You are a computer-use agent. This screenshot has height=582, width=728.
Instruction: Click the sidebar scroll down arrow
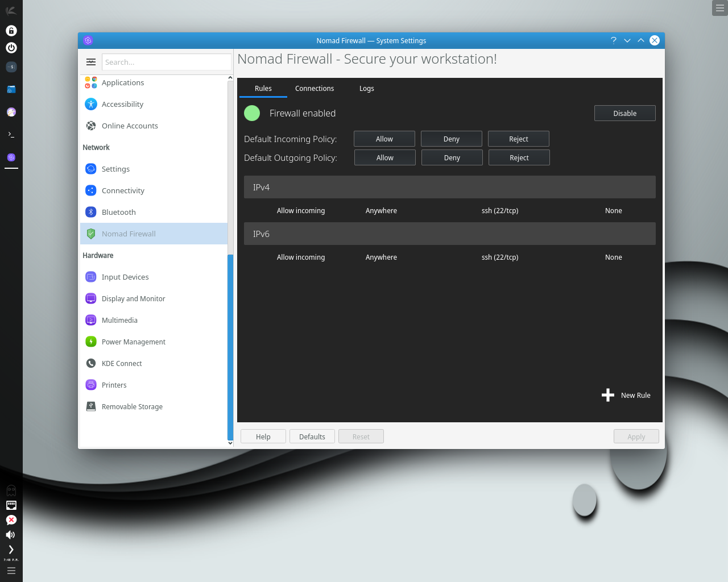pyautogui.click(x=230, y=443)
